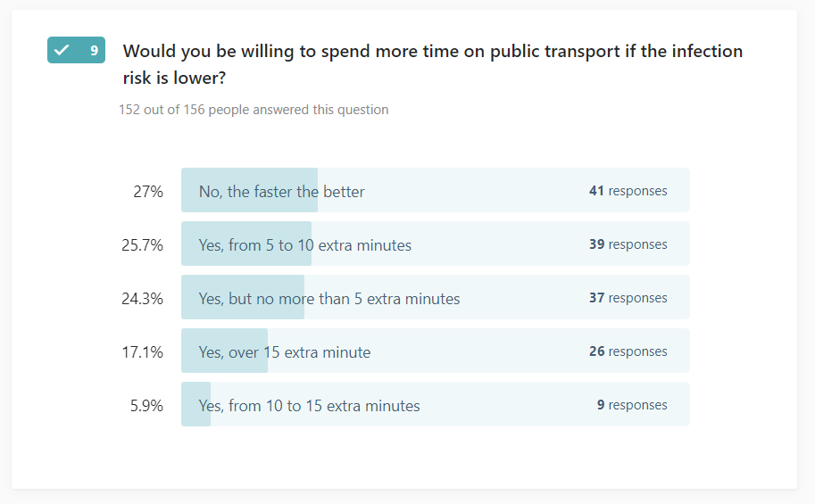Image resolution: width=815 pixels, height=504 pixels.
Task: Click 'Yes, from 10 to 15 extra minutes' bar
Action: (x=436, y=404)
